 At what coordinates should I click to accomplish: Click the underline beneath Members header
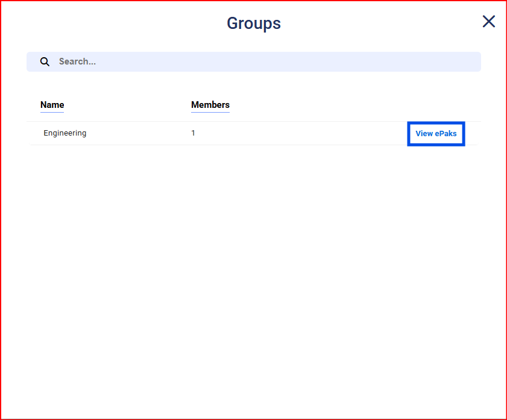click(x=210, y=112)
